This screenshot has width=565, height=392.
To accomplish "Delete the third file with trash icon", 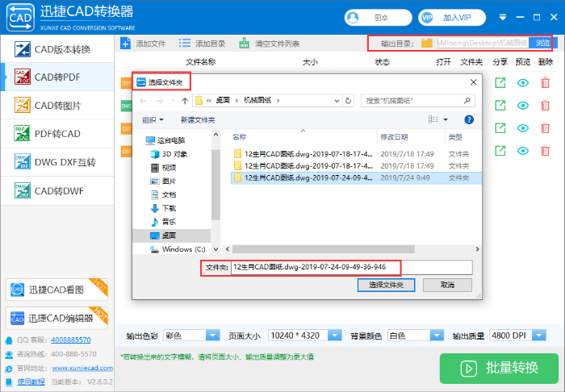I will click(545, 128).
